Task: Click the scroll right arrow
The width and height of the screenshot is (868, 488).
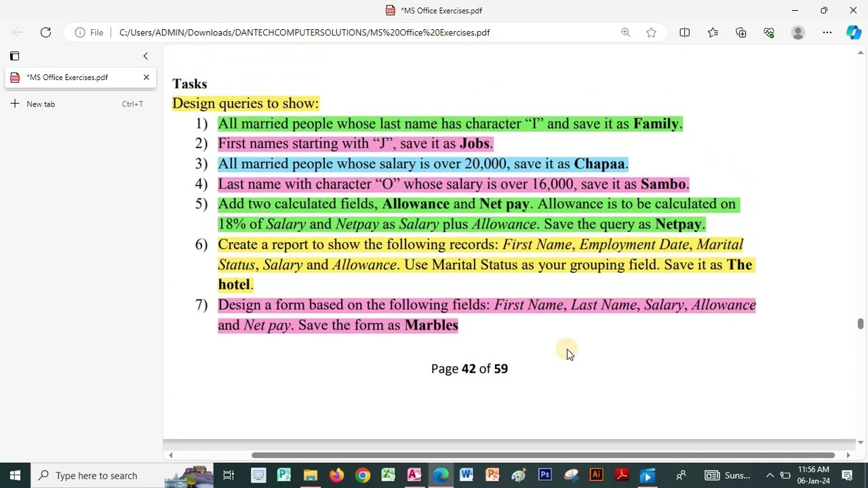Action: click(848, 455)
